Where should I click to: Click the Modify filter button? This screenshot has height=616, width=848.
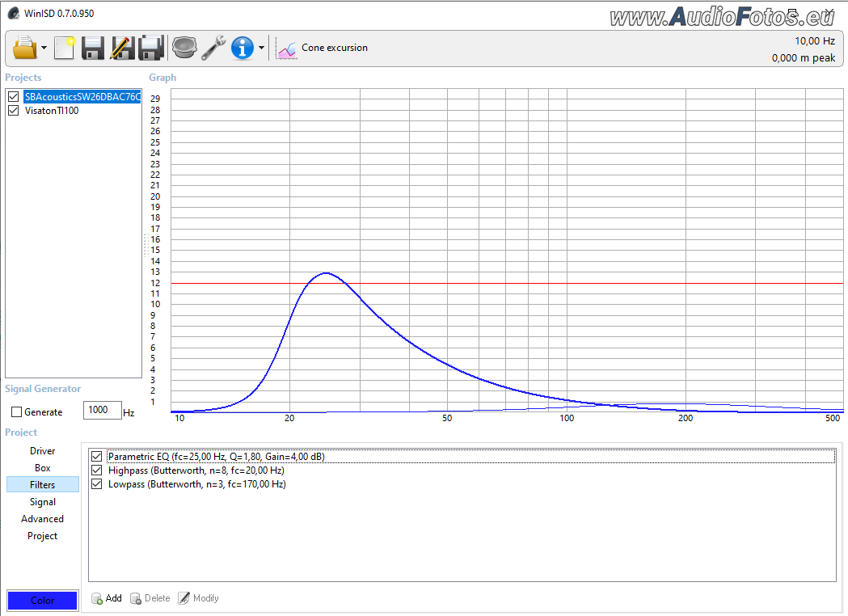tap(199, 598)
